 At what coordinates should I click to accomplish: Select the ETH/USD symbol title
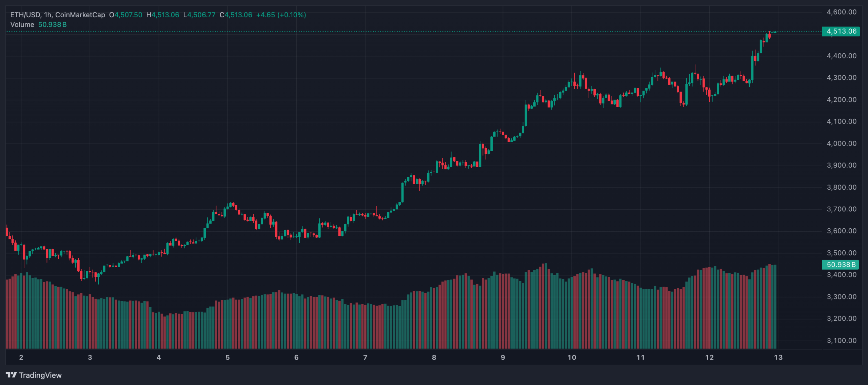[x=25, y=15]
